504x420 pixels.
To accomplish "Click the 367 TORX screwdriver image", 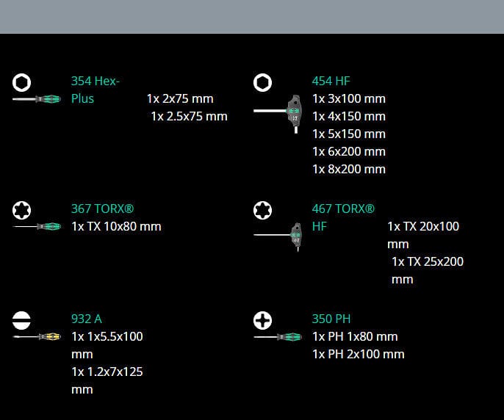I will [37, 227].
